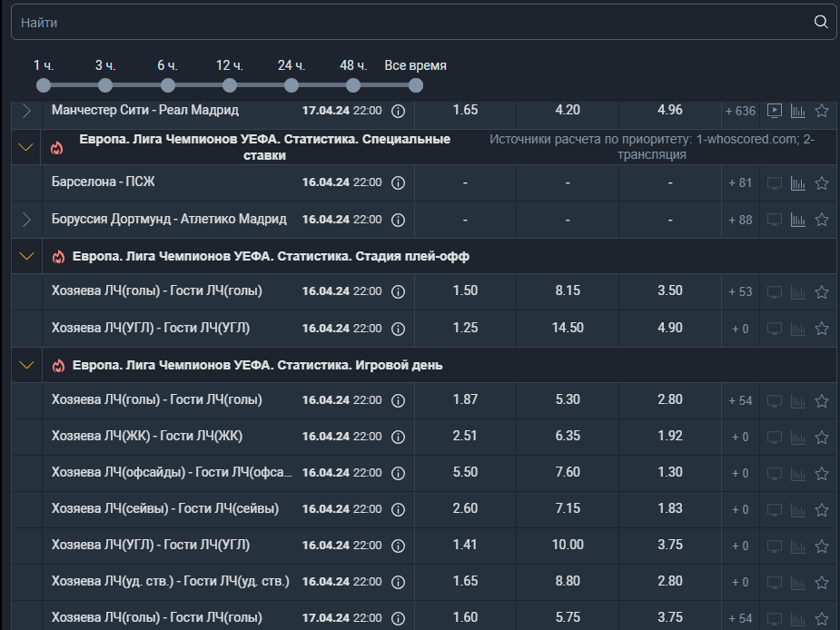Open info icon in 17.04.24 row with odds 1.60
This screenshot has height=630, width=840.
398,618
